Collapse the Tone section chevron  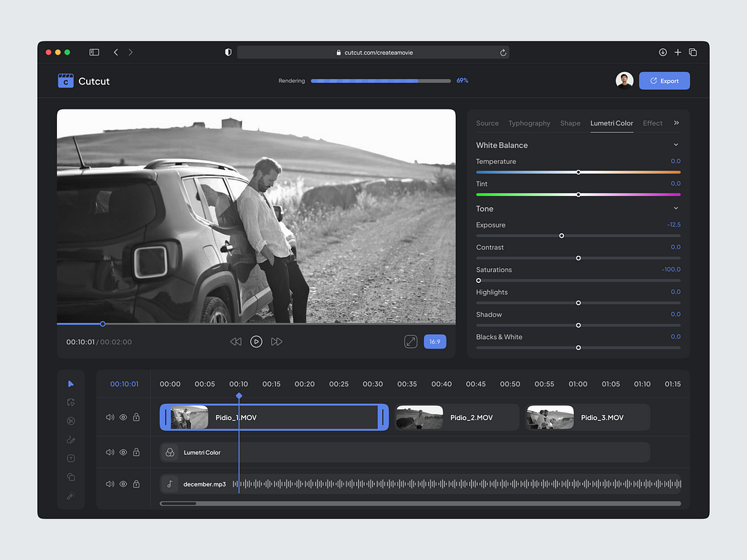coord(677,209)
